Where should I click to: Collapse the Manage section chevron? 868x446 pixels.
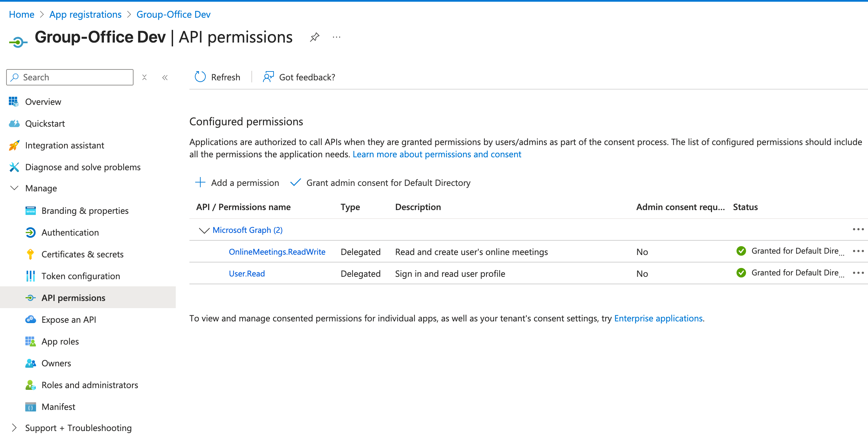coord(14,188)
